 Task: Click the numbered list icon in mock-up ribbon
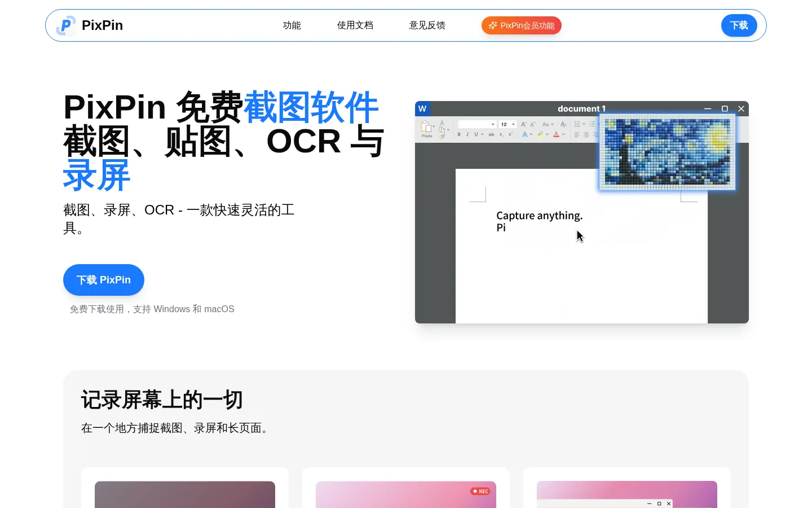pos(592,124)
